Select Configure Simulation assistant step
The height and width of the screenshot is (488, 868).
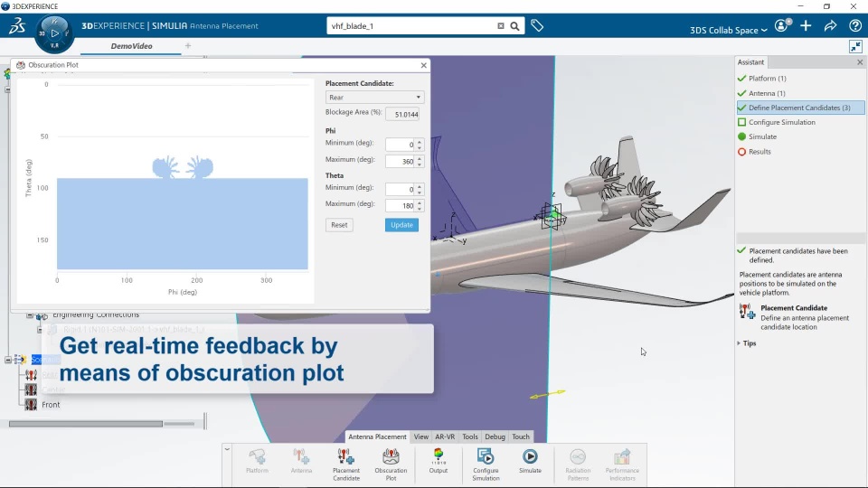coord(781,122)
